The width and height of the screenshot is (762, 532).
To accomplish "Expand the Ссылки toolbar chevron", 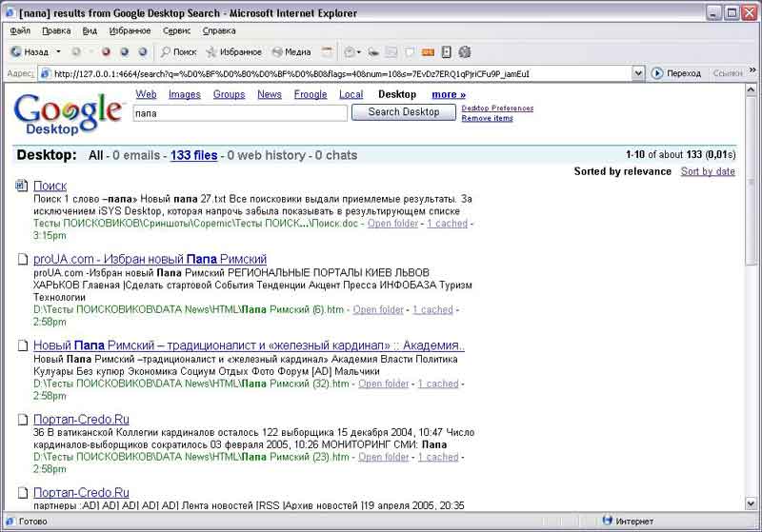I will [x=752, y=70].
